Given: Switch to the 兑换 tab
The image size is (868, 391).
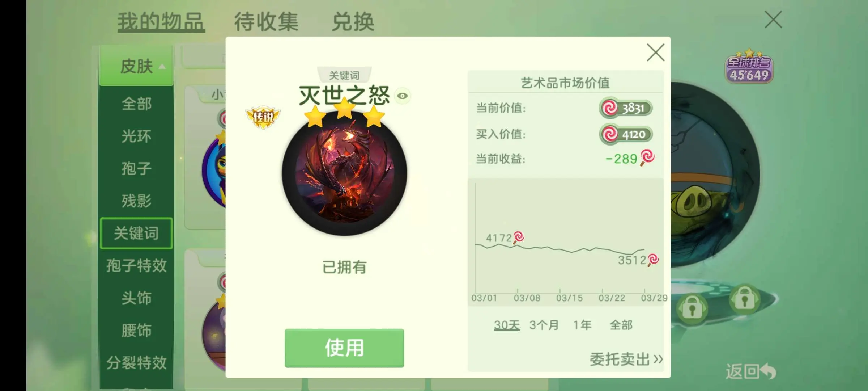Looking at the screenshot, I should [353, 22].
